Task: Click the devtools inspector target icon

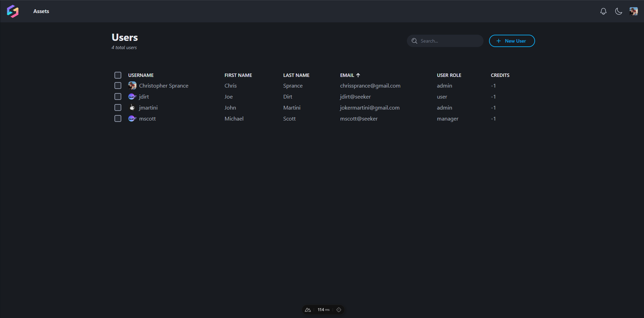Action: tap(338, 310)
